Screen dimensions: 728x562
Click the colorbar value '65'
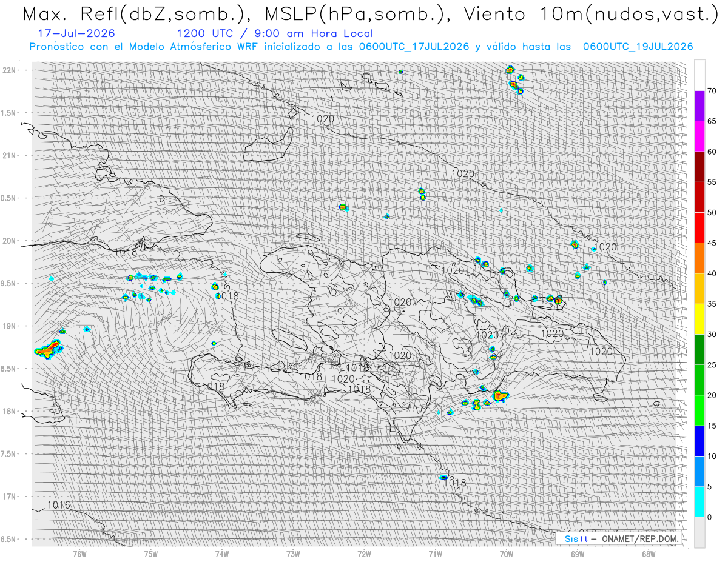point(712,121)
